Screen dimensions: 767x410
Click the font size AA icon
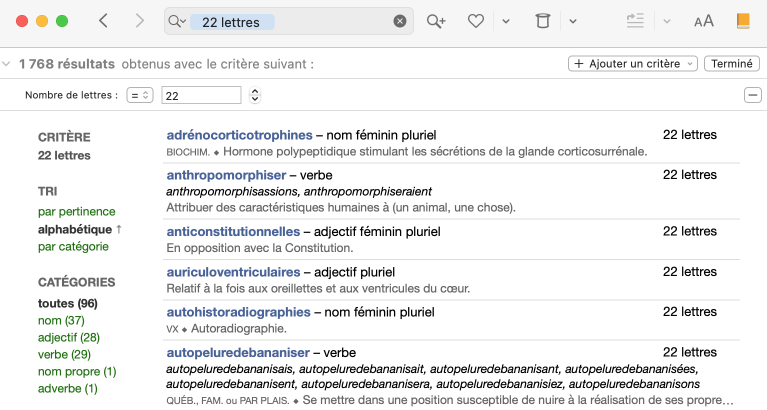pyautogui.click(x=704, y=21)
